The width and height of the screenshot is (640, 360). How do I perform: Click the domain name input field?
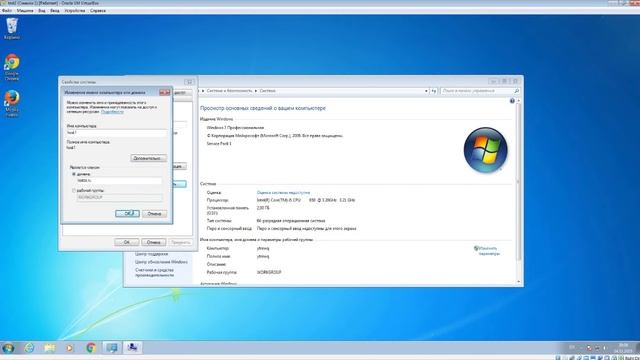pos(119,180)
